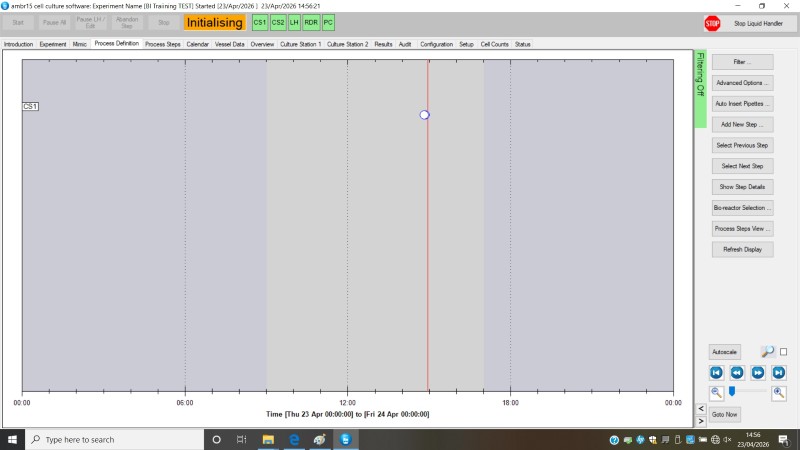Click the Autoscale button
The image size is (800, 450).
point(724,352)
